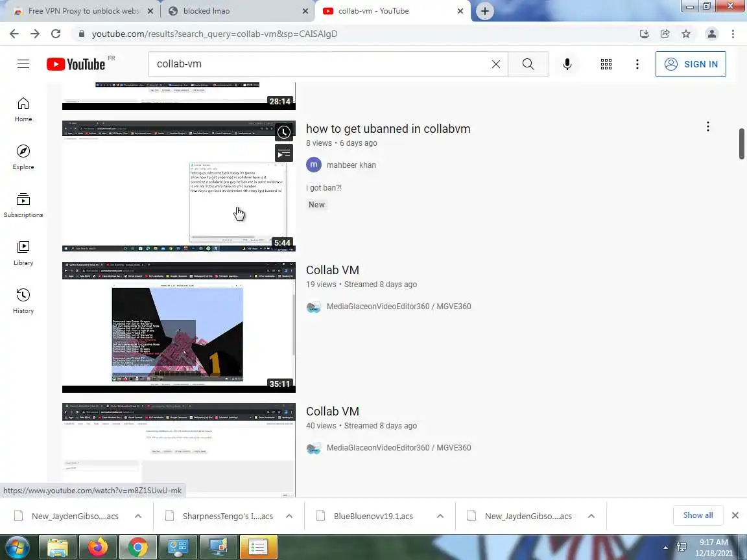Add ubanned video to Watch later
747x560 pixels.
pyautogui.click(x=284, y=132)
